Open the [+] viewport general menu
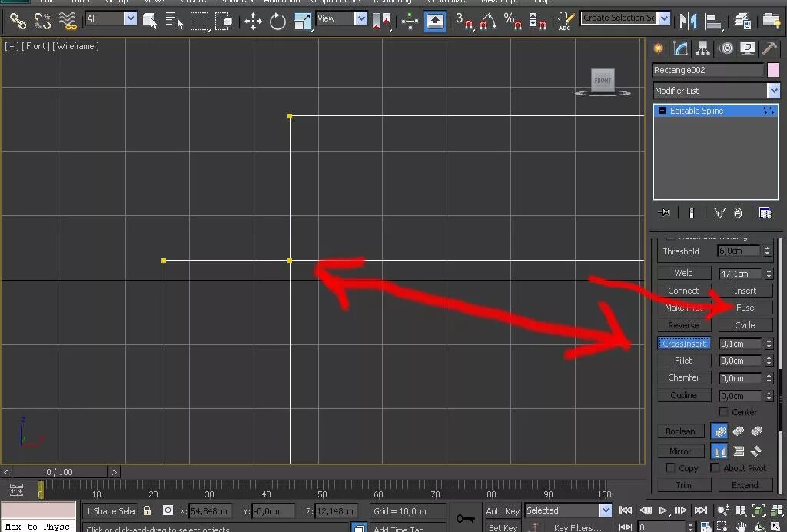Viewport: 787px width, 532px height. click(x=12, y=46)
